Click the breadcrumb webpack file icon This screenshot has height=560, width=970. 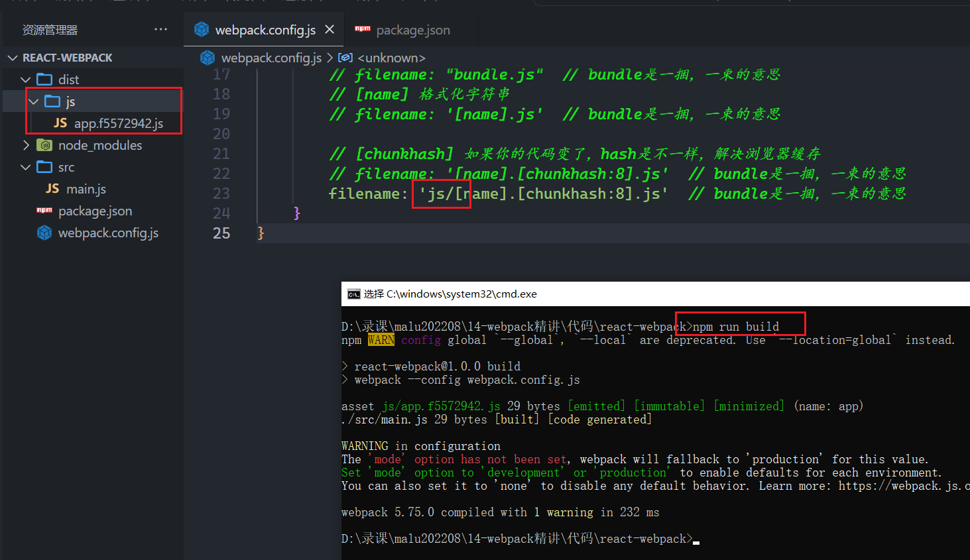(x=208, y=58)
